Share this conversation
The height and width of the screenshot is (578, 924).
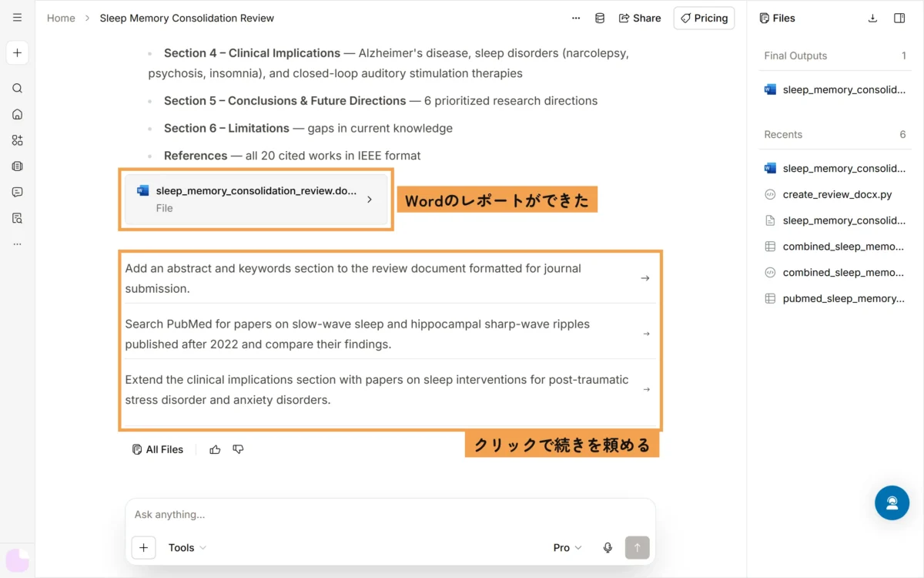(x=640, y=18)
